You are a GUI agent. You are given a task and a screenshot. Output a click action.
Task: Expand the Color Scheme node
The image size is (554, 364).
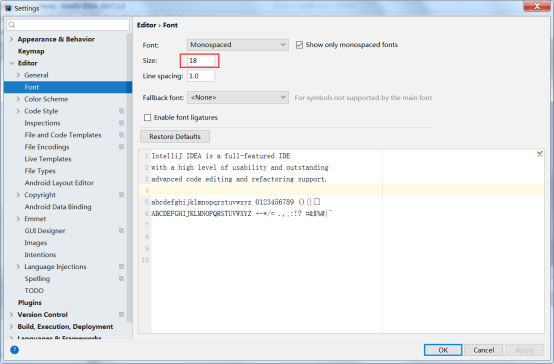[18, 99]
